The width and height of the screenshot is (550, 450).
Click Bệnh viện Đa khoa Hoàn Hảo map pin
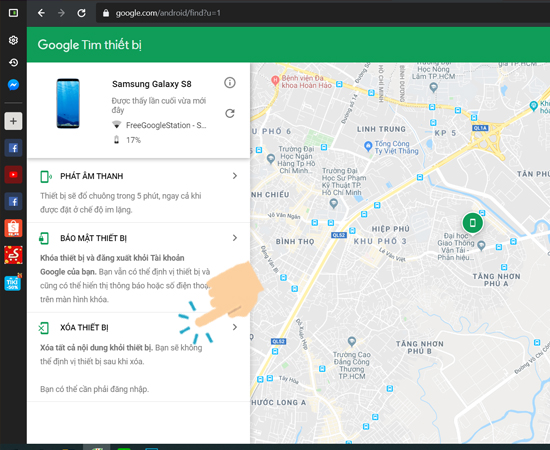point(275,81)
